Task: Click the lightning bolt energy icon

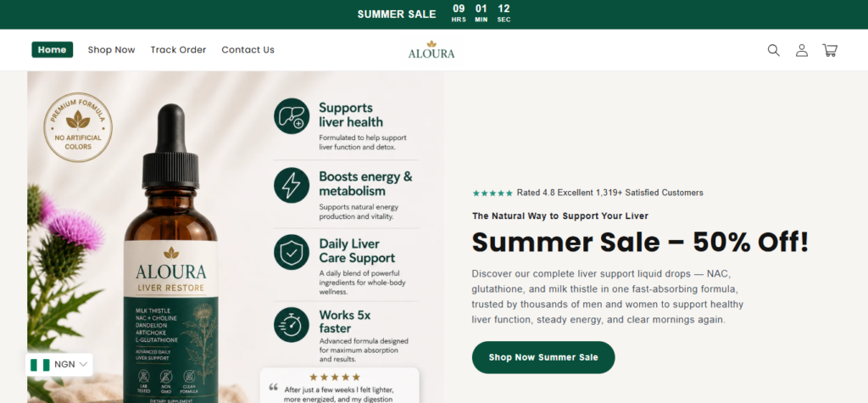Action: [292, 185]
